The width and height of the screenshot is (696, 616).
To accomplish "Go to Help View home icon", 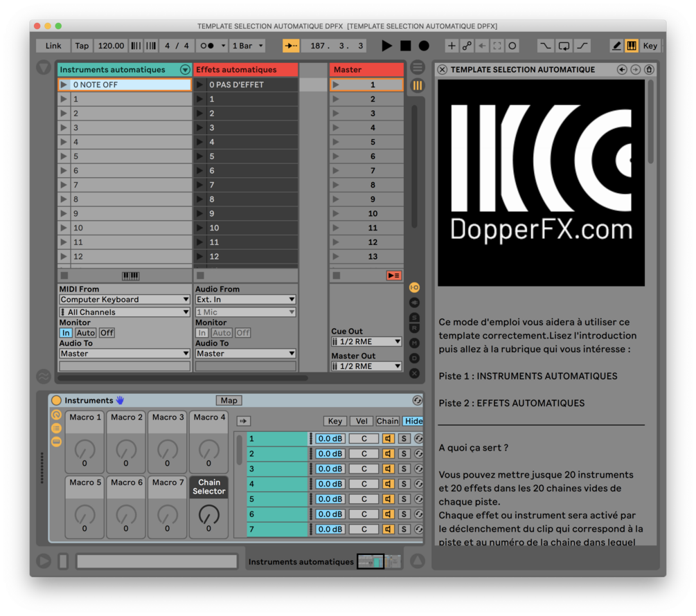I will (649, 70).
